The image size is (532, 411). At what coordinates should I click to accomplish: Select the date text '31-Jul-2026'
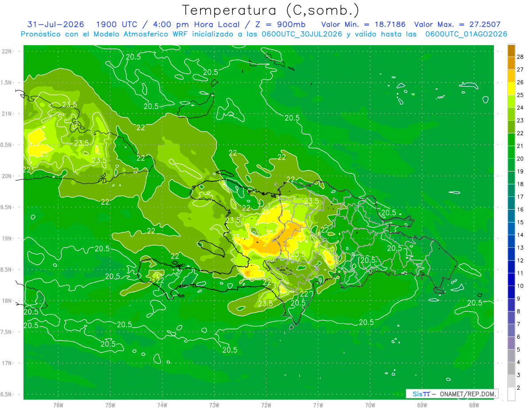click(56, 24)
